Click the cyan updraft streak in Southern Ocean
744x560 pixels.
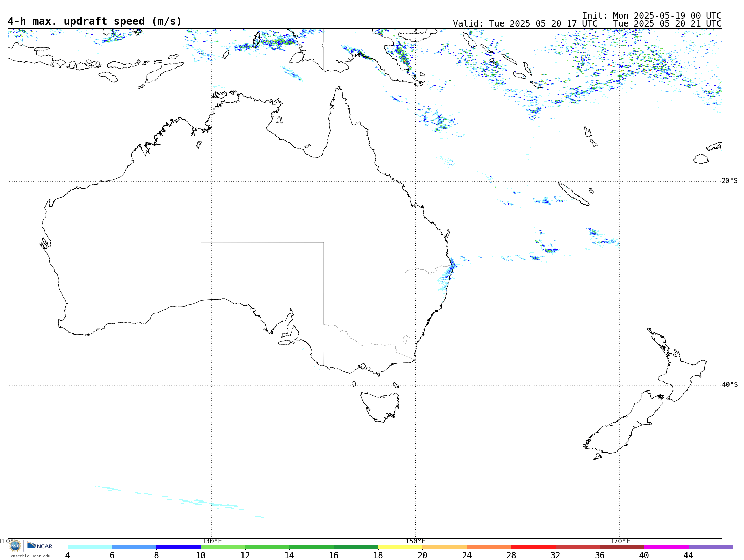(179, 502)
